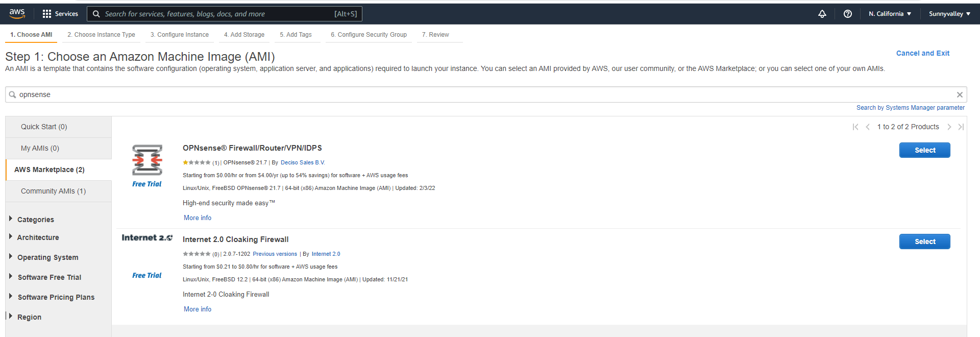The image size is (980, 337).
Task: Go to last page of products
Action: (961, 127)
